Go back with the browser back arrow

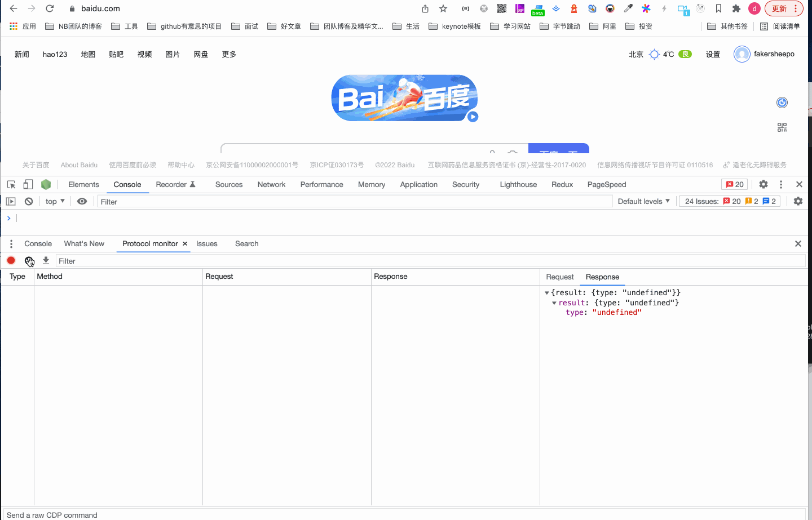point(14,8)
